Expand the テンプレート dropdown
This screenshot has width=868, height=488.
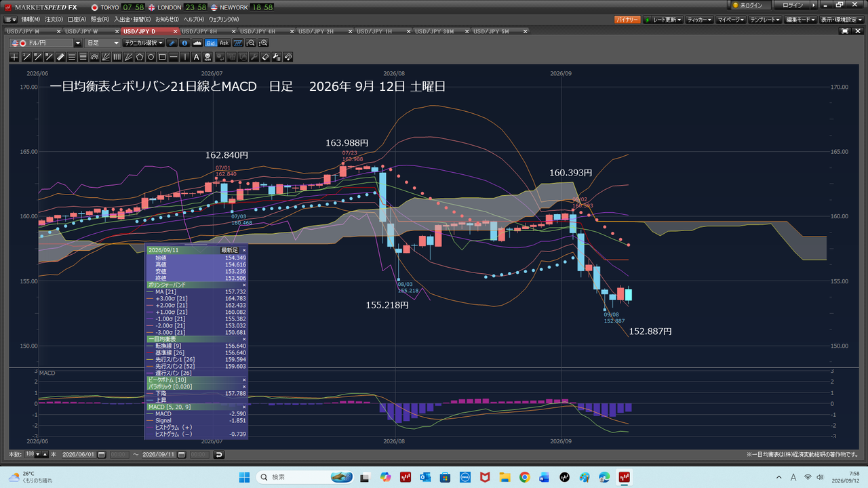765,20
